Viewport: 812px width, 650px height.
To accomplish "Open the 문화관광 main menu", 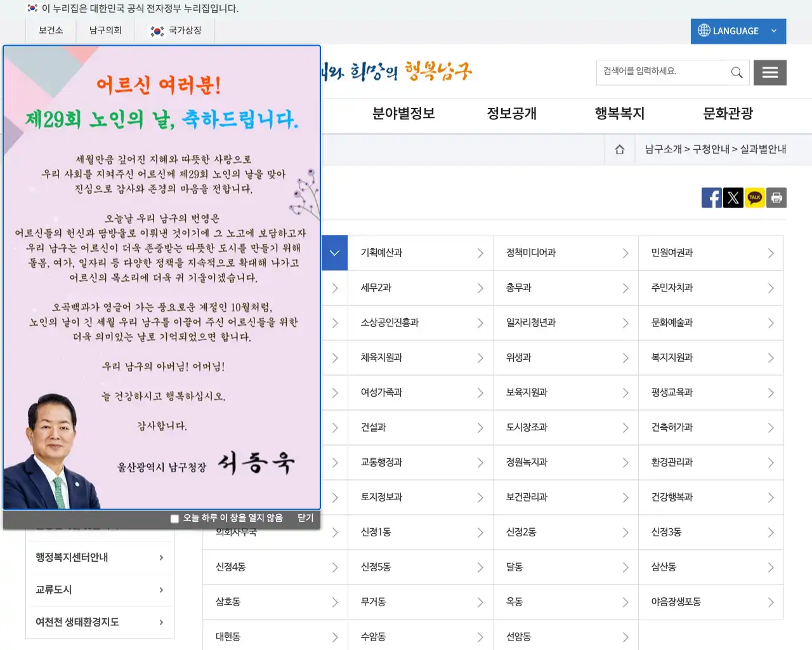I will 728,114.
